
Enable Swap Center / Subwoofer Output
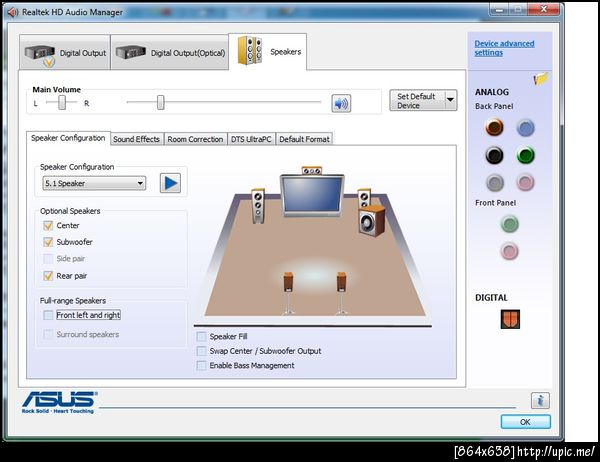(x=201, y=351)
